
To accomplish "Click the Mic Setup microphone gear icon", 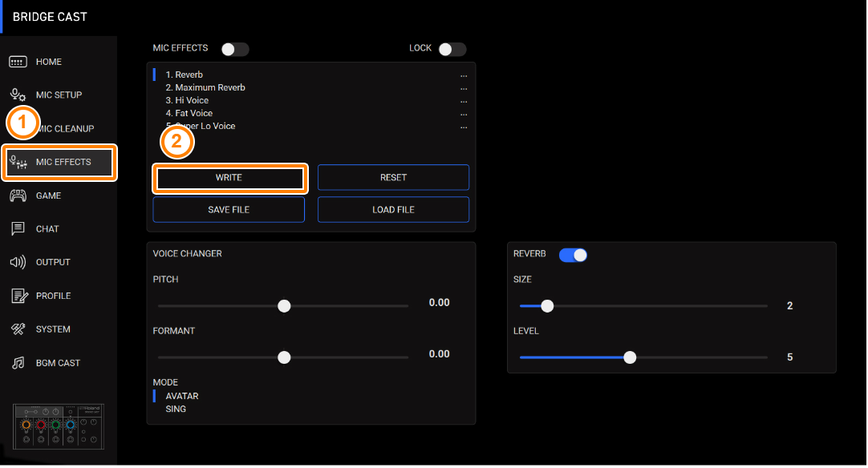I will [18, 95].
